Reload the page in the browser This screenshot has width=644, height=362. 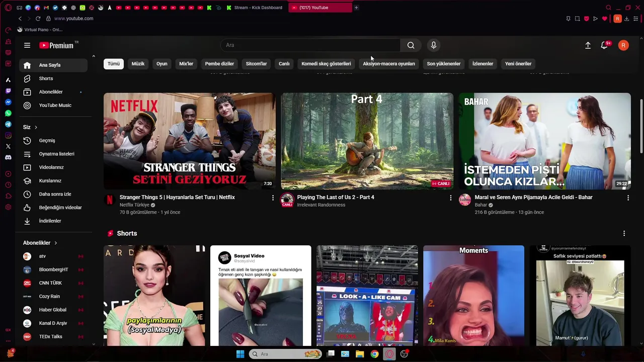pyautogui.click(x=38, y=19)
